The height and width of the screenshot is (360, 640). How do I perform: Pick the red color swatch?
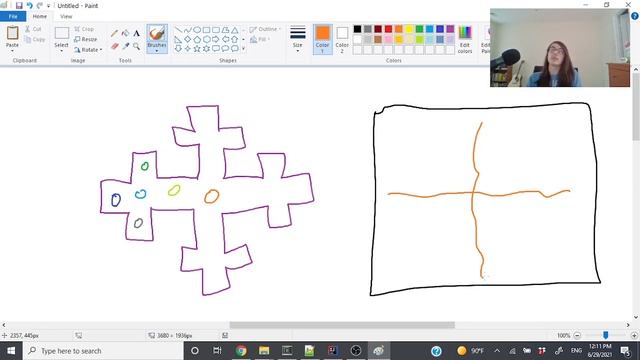point(388,29)
